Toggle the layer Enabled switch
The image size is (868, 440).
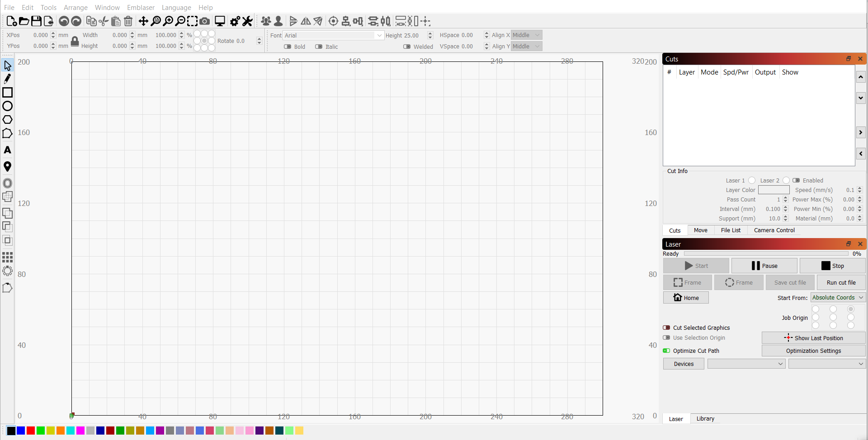[x=796, y=180]
